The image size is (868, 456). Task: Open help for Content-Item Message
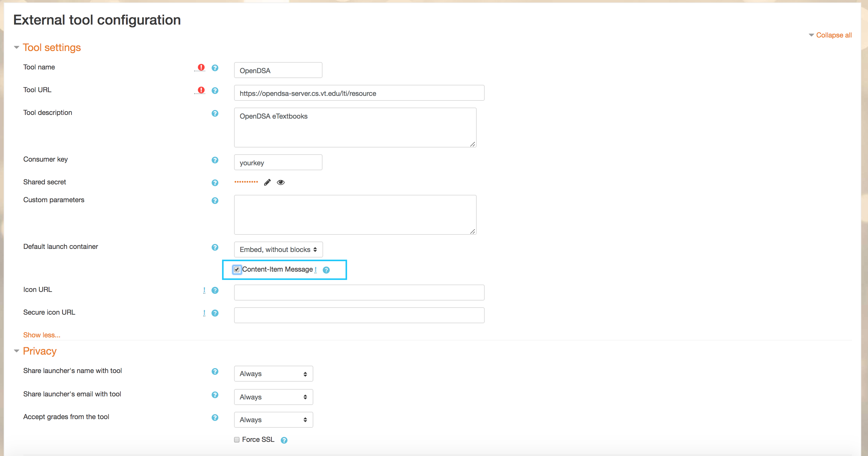[326, 270]
